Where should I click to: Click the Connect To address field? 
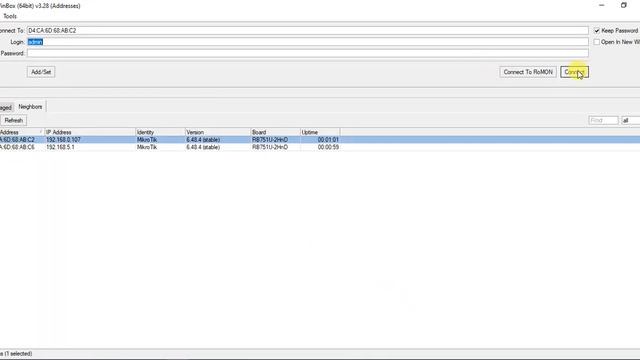pyautogui.click(x=308, y=31)
